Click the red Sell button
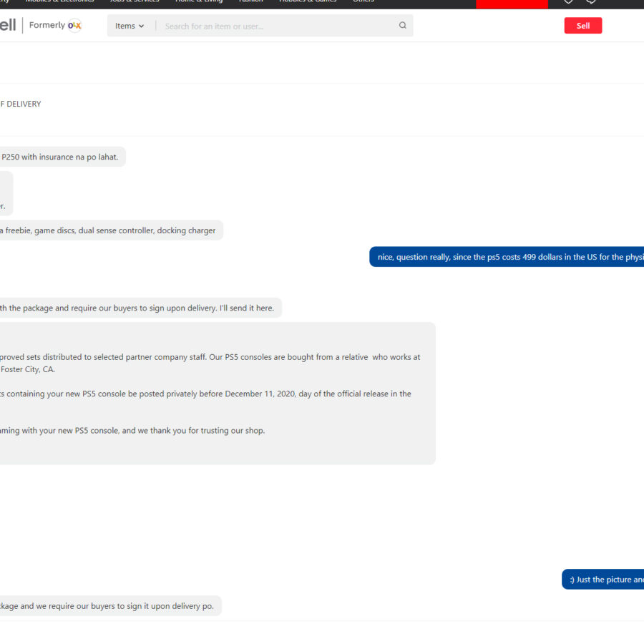Screen dimensions: 644x644 [x=582, y=26]
